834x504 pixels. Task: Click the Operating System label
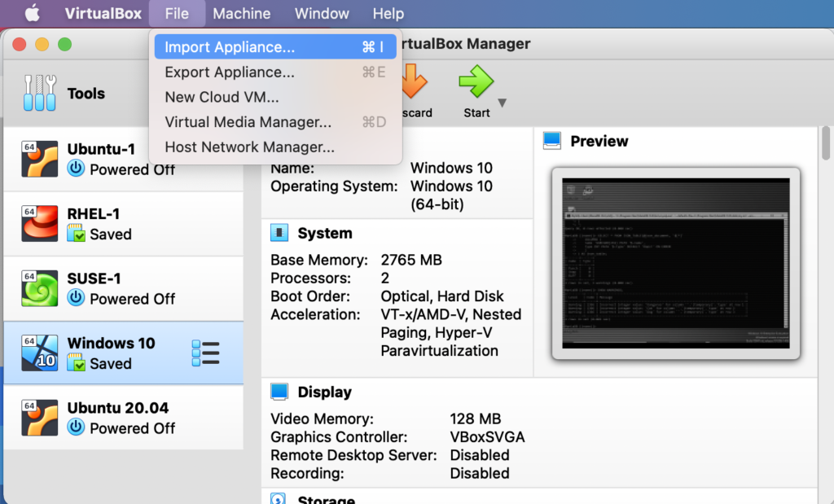[334, 186]
